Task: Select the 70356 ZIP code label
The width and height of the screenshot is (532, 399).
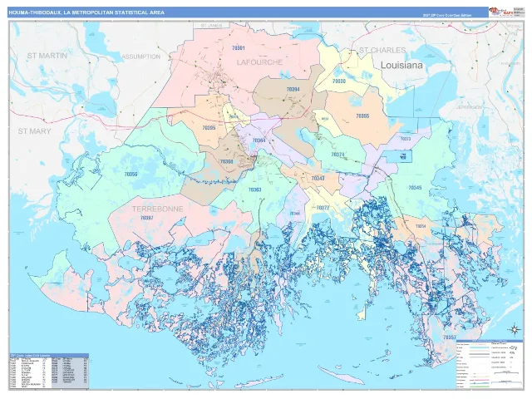Action: [131, 175]
